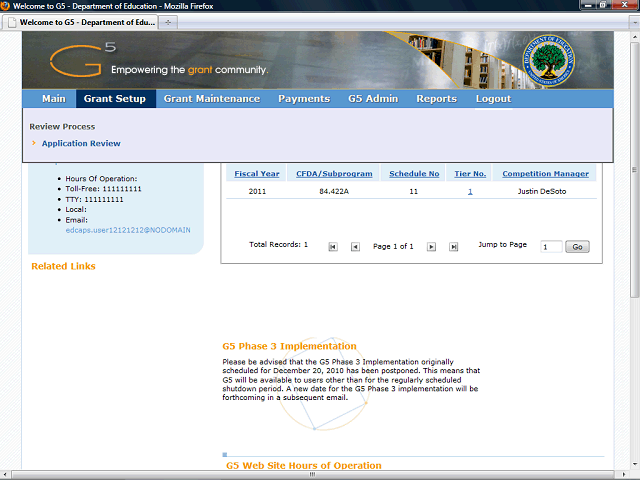This screenshot has height=480, width=640.
Task: Click the horizontal scrollbar thumb
Action: (312, 474)
